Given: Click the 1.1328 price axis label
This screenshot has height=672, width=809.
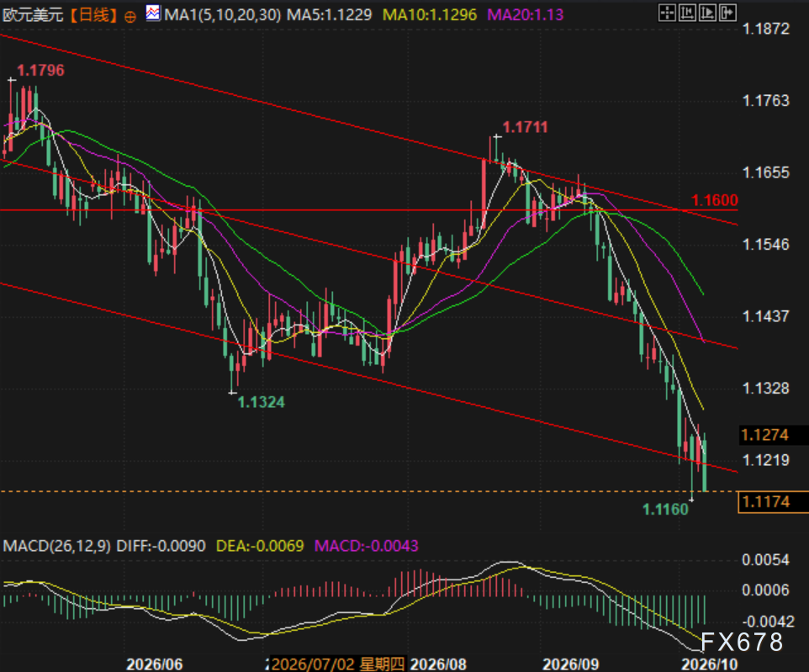Looking at the screenshot, I should (765, 388).
